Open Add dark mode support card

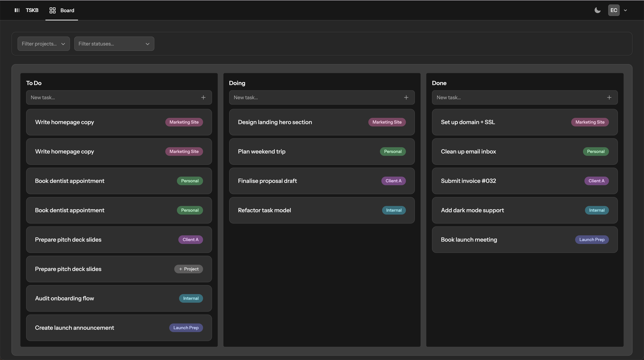click(x=525, y=210)
